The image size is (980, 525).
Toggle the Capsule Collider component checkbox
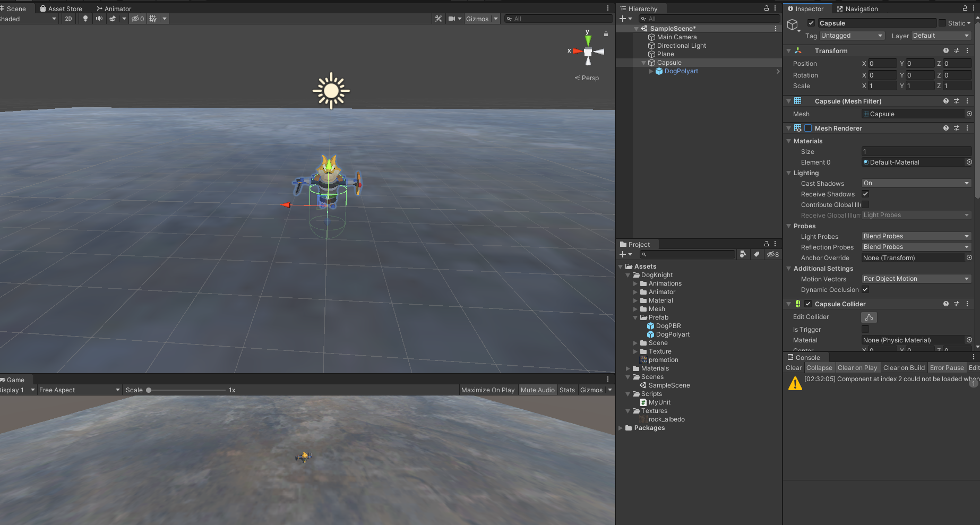(x=808, y=304)
